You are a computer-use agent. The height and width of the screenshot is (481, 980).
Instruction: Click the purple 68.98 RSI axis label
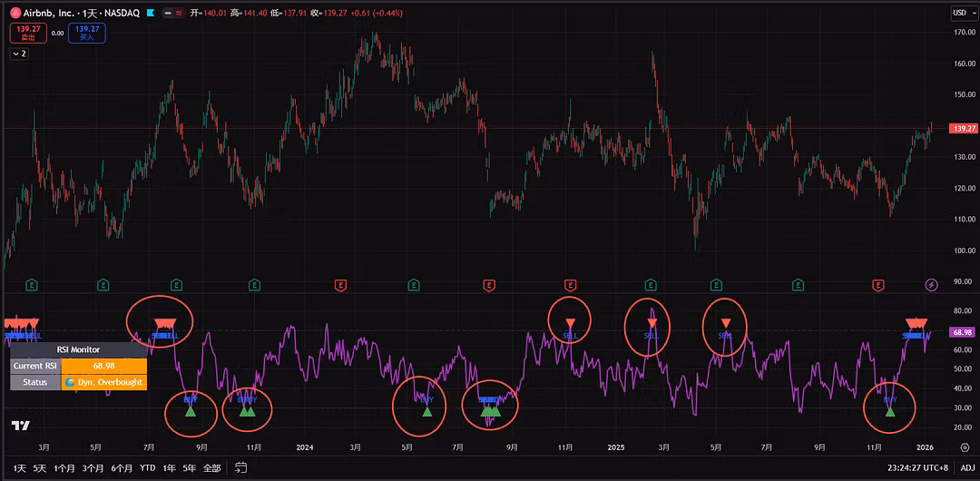click(963, 333)
